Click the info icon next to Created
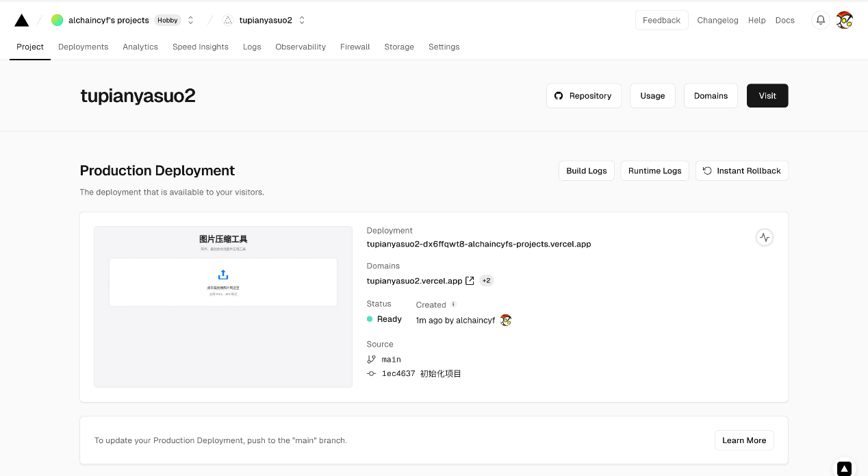Image resolution: width=868 pixels, height=476 pixels. click(453, 305)
